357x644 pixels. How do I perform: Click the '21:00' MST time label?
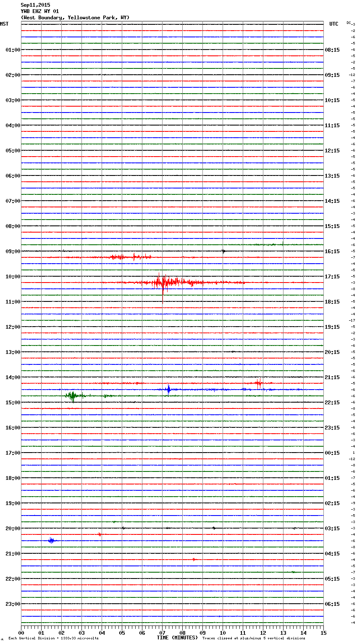[x=13, y=554]
